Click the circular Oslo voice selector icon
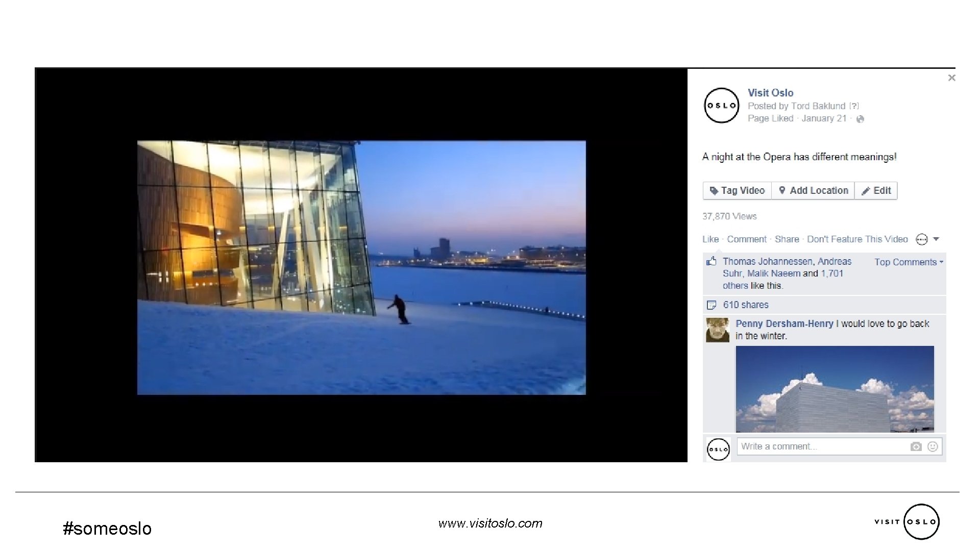 click(x=922, y=239)
